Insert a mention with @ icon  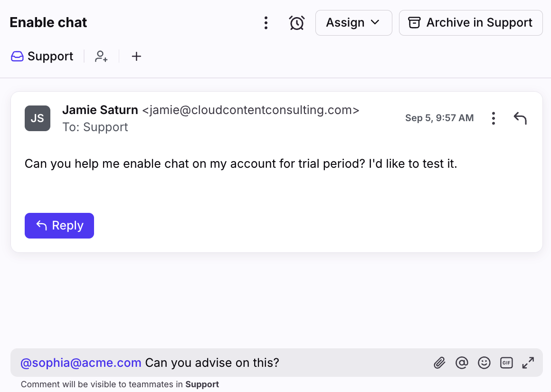coord(462,363)
